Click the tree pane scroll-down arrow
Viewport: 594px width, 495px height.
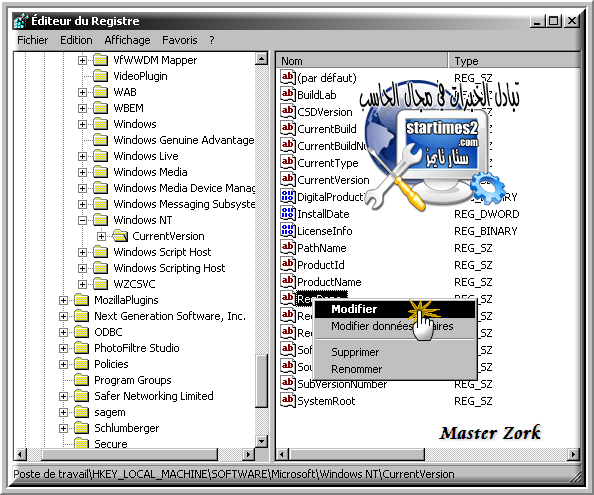261,441
